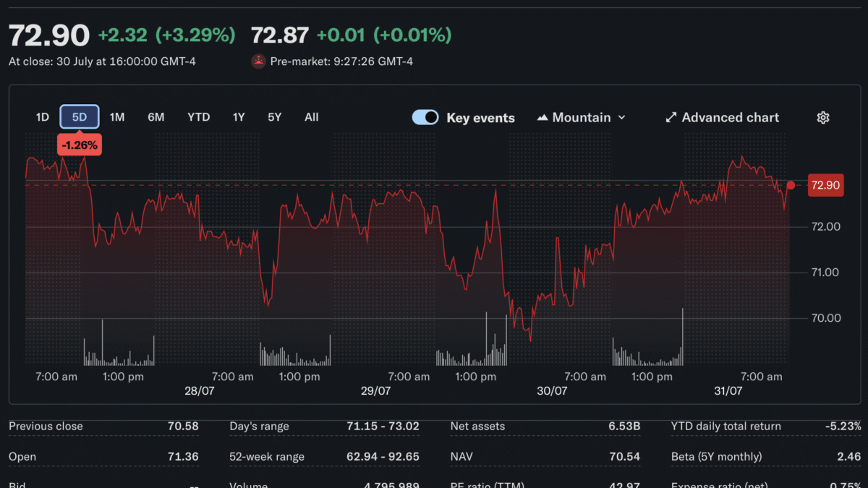The height and width of the screenshot is (488, 868).
Task: Click the Day's range label
Action: [259, 427]
